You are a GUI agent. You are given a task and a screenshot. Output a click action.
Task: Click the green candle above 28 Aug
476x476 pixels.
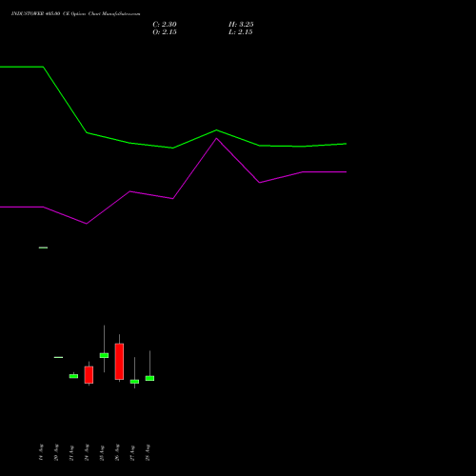click(149, 378)
